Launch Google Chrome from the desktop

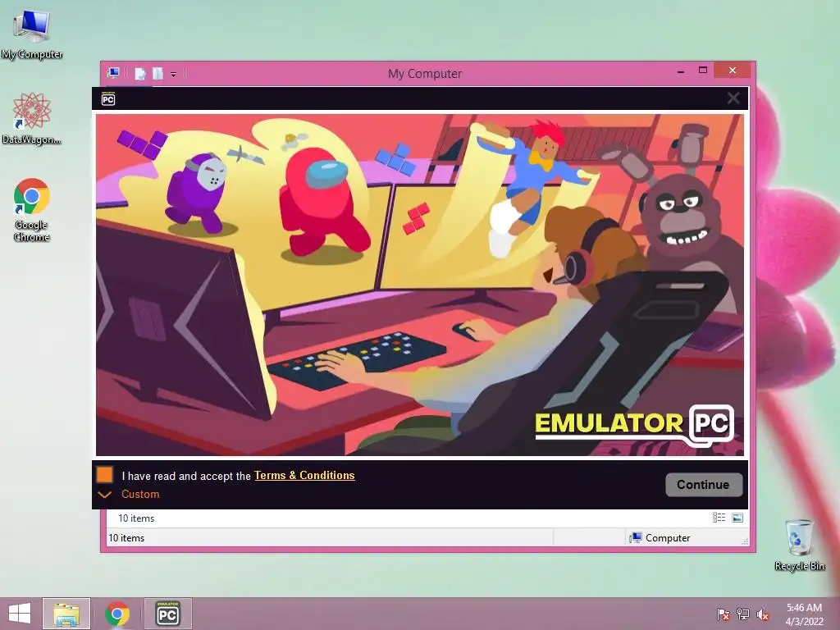(32, 210)
